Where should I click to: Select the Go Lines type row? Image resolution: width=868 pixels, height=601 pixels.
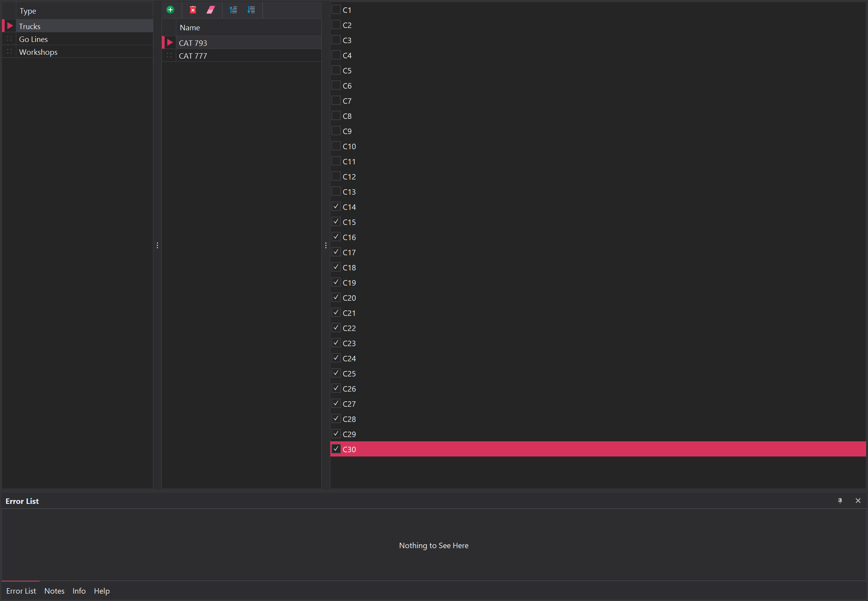33,39
